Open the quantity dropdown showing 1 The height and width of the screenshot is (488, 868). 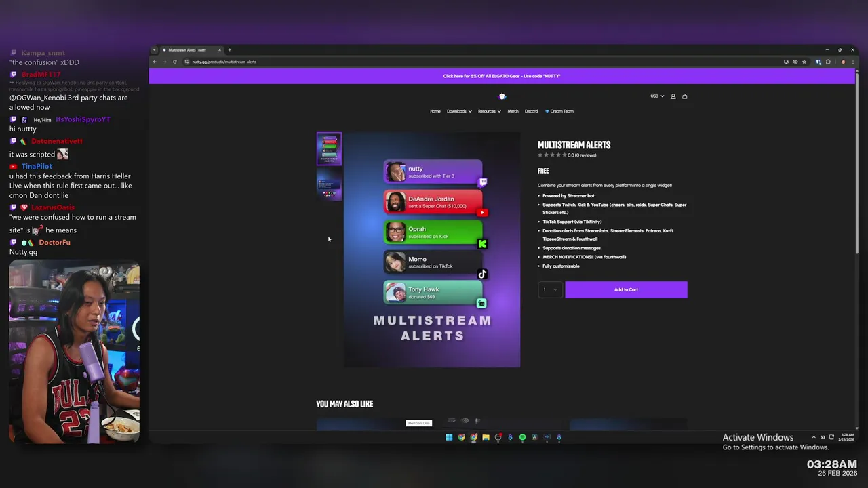click(x=550, y=289)
